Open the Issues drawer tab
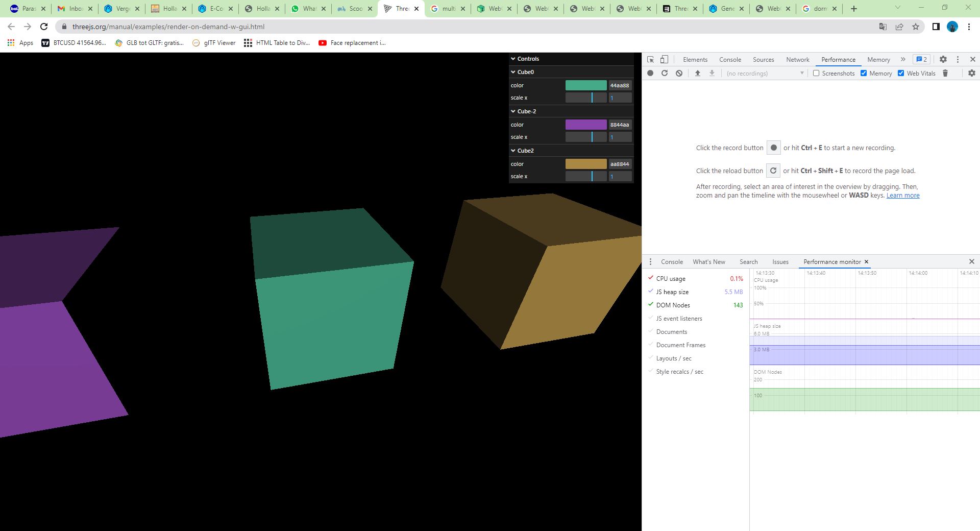 (780, 262)
